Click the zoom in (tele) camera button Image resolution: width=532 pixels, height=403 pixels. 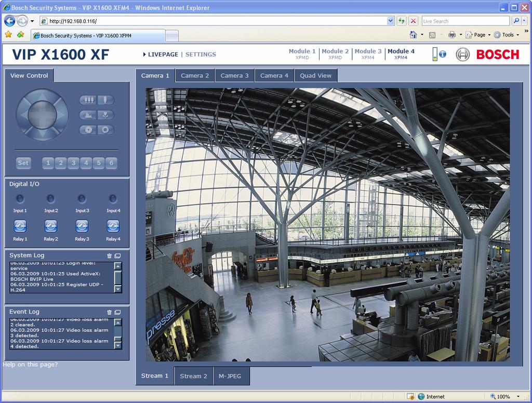105,100
